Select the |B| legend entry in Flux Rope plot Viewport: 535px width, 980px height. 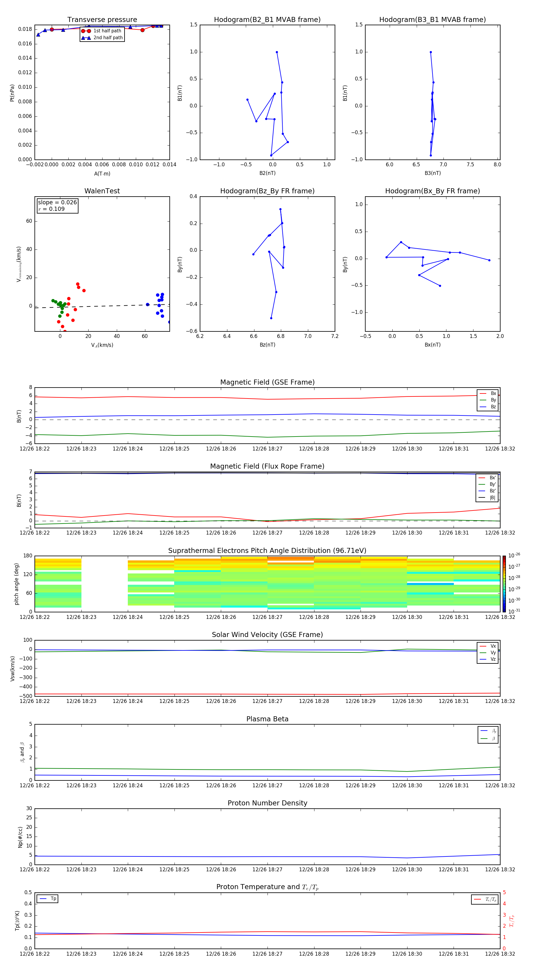pos(487,498)
